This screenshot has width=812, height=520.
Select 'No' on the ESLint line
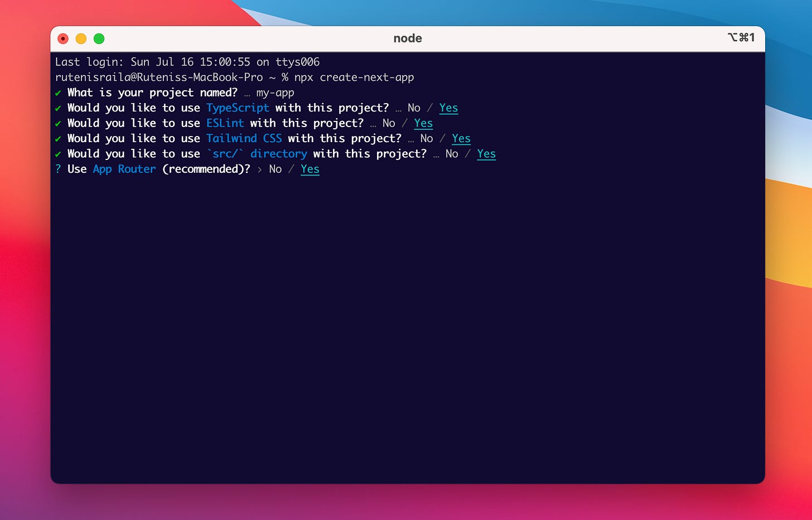(x=389, y=123)
